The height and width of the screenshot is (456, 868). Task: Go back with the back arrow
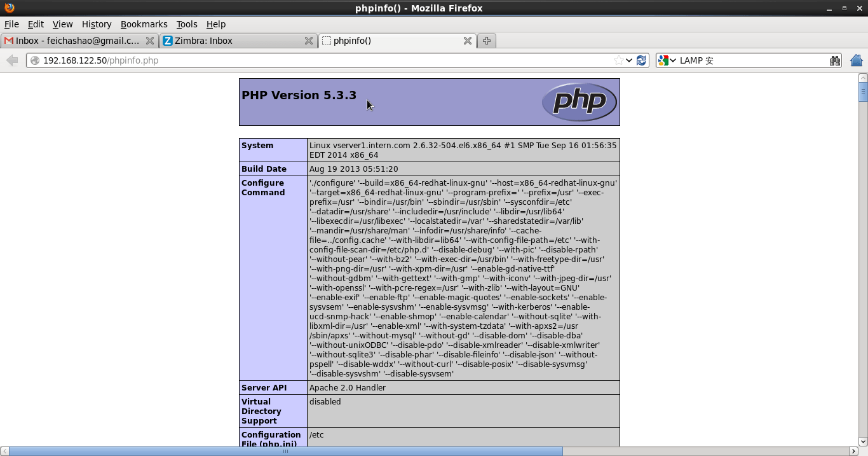tap(12, 60)
